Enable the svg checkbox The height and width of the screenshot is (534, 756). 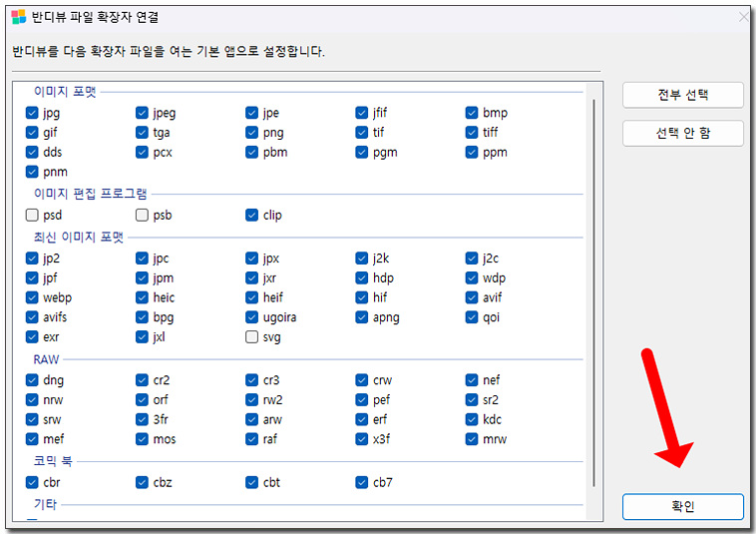click(251, 336)
